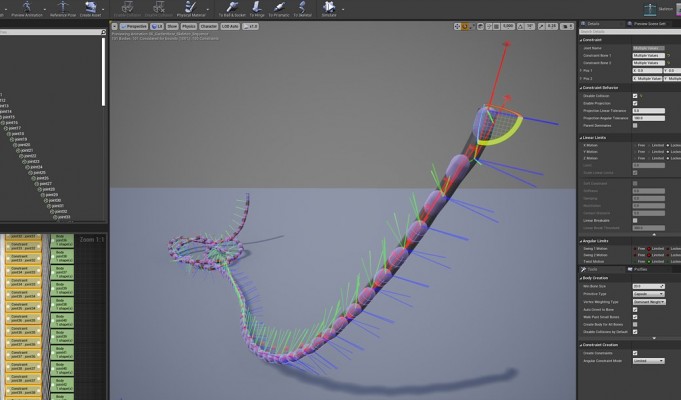Screen dimensions: 681x400
Task: Click the Projection Linear Tolerance field
Action: [648, 111]
